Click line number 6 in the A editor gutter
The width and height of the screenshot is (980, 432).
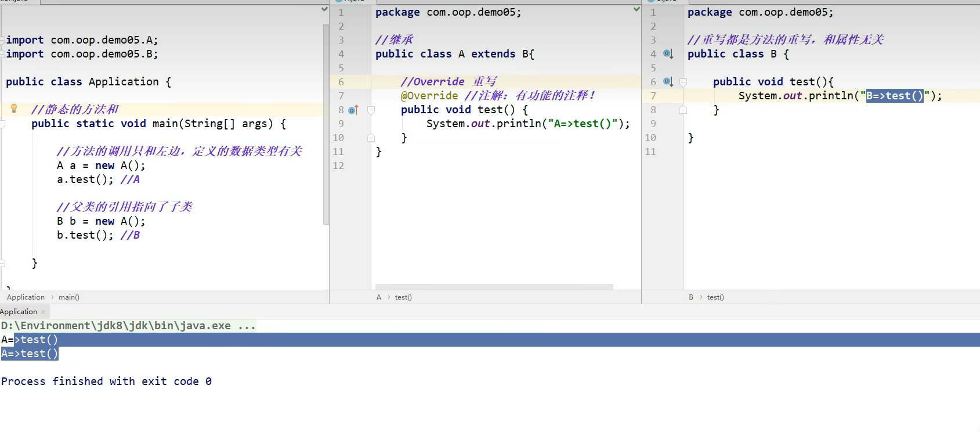click(341, 82)
